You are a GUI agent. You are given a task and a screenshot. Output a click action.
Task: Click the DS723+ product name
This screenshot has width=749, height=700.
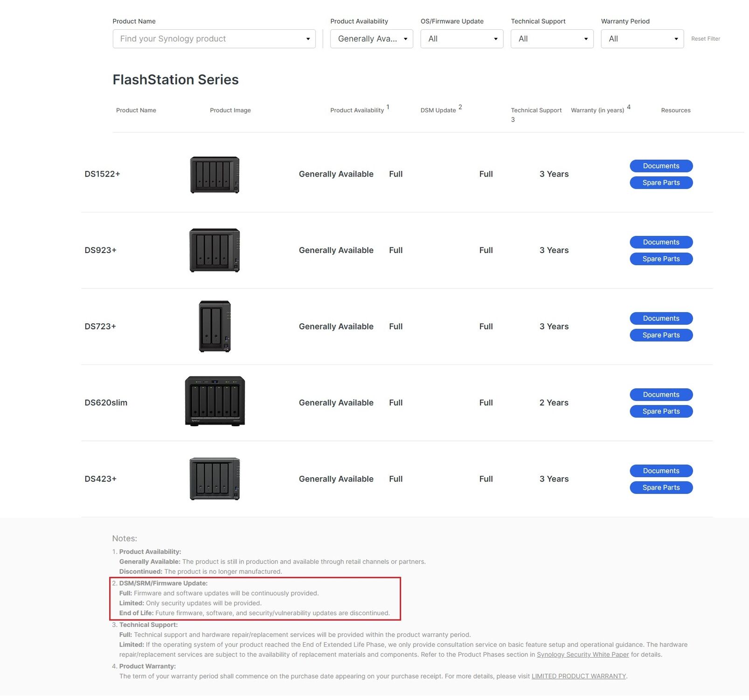[100, 326]
